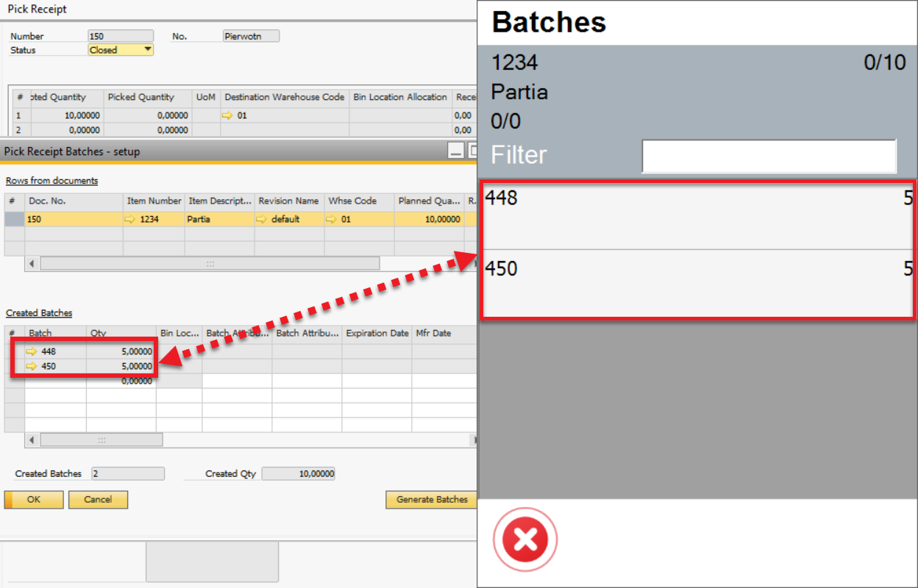Image resolution: width=918 pixels, height=588 pixels.
Task: Click link arrow beside Item Number 1234
Action: 130,219
